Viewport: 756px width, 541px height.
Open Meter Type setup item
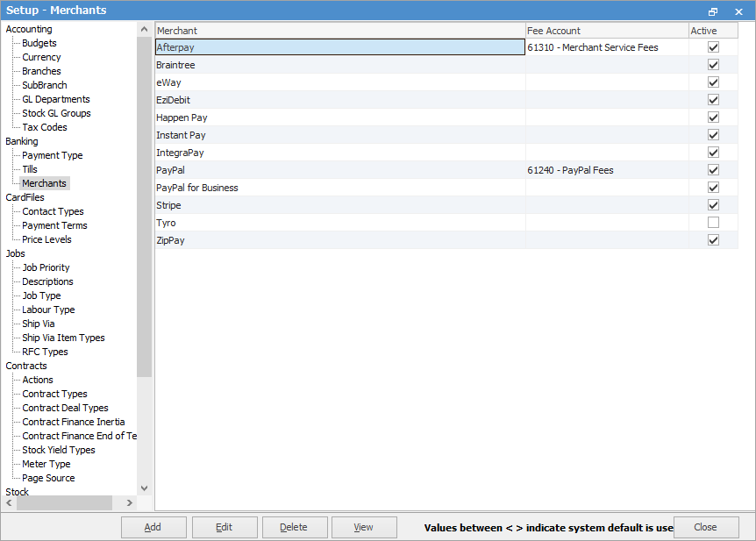[x=46, y=464]
